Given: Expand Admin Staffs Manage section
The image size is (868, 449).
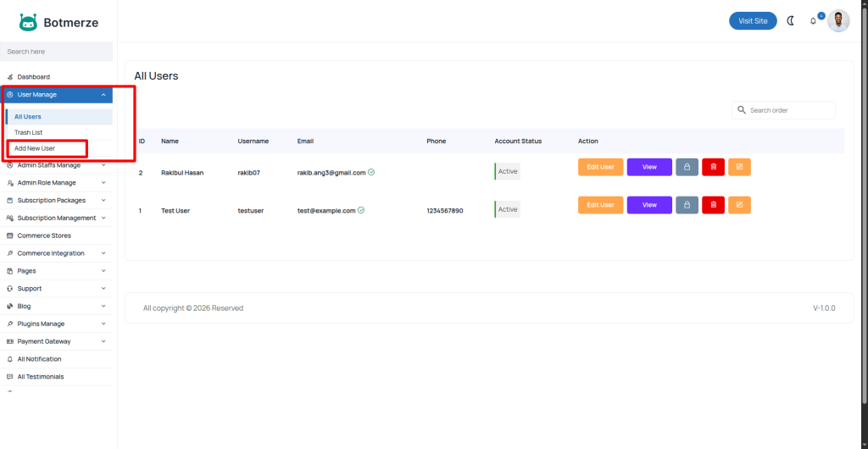Looking at the screenshot, I should pos(57,165).
